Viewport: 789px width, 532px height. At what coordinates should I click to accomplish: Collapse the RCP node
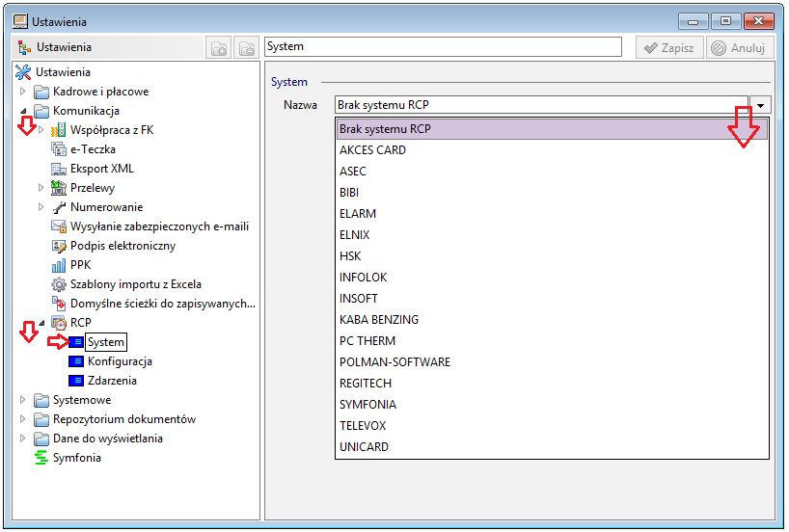point(41,323)
